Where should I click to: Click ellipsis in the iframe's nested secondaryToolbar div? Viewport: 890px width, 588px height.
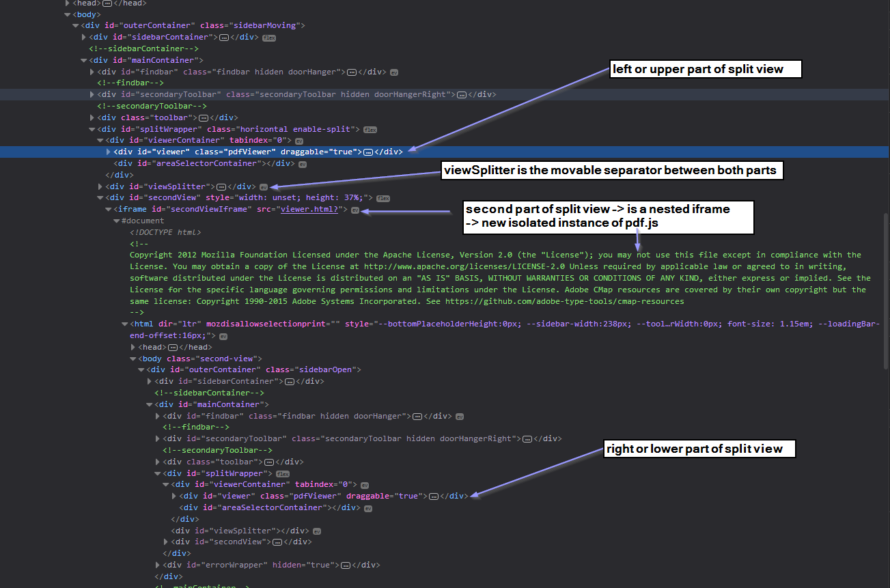(x=527, y=439)
